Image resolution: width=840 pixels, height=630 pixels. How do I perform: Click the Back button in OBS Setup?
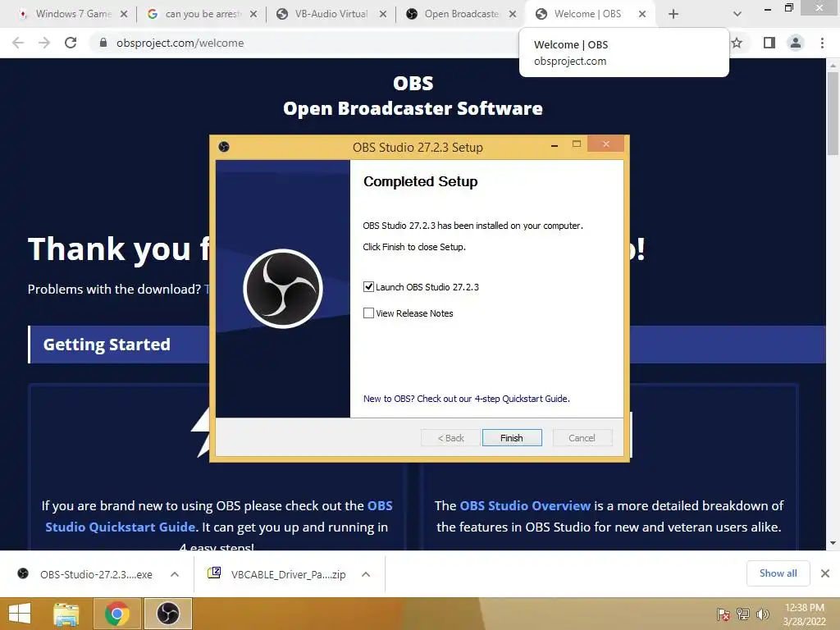[450, 438]
